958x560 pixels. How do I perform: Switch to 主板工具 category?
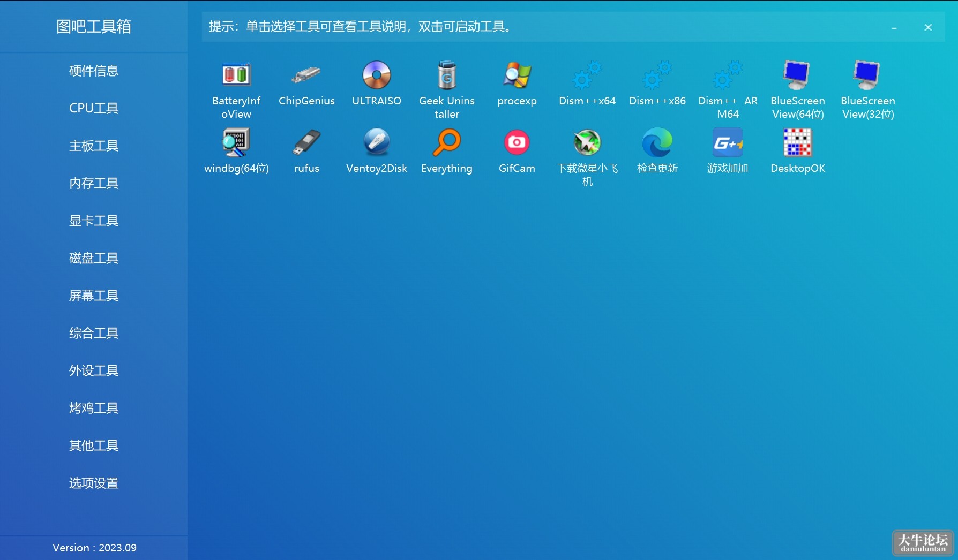(x=94, y=146)
